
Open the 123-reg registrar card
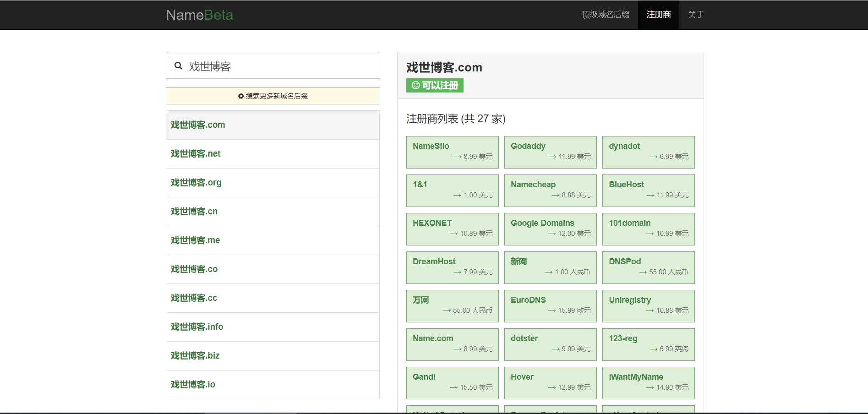pyautogui.click(x=649, y=344)
